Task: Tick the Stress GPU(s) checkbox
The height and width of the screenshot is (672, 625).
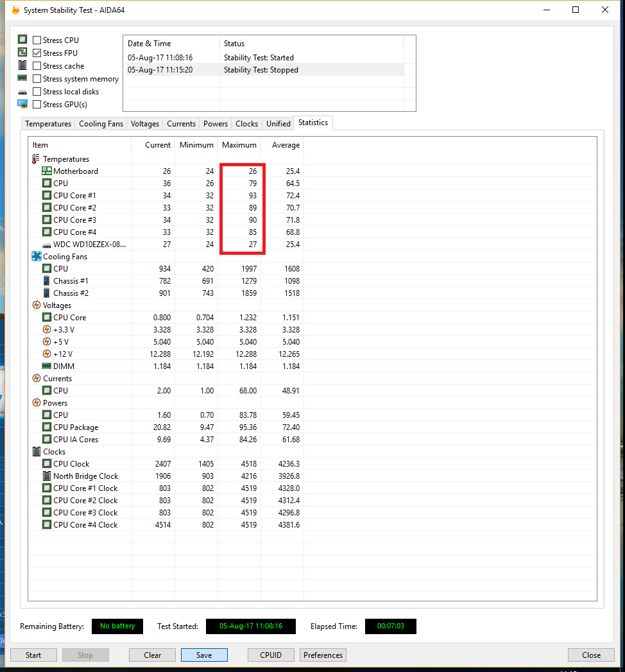Action: point(37,105)
